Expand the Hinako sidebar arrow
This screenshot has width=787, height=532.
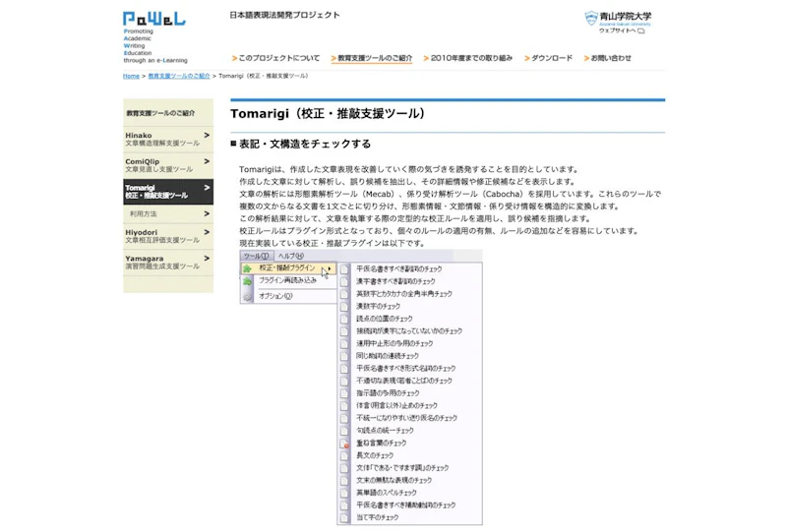207,135
